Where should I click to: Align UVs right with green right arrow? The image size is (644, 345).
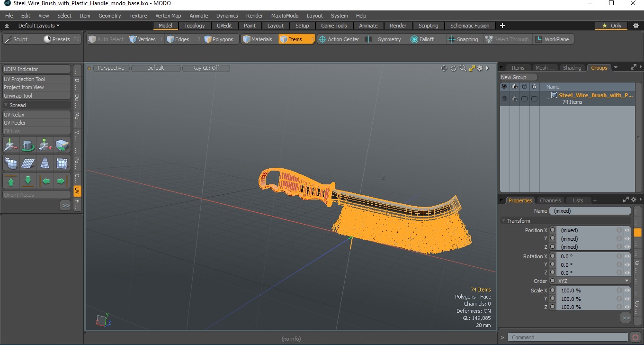click(x=62, y=181)
